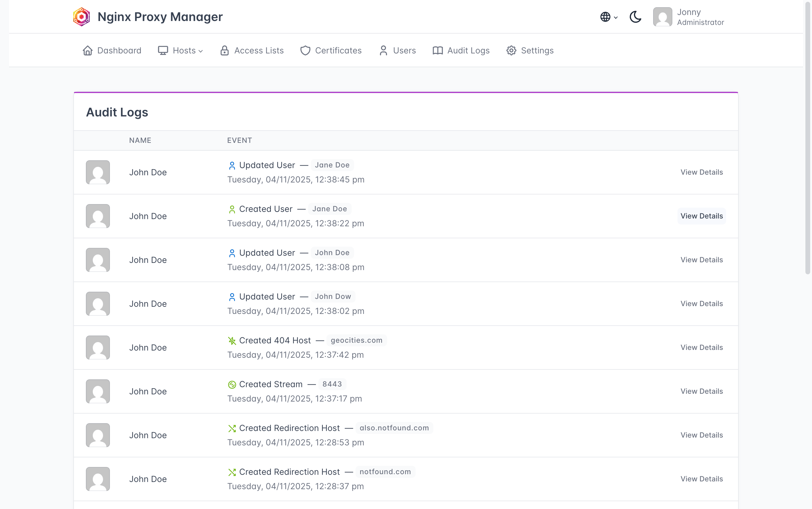This screenshot has width=812, height=509.
Task: Click the Certificates shield icon
Action: pyautogui.click(x=305, y=50)
